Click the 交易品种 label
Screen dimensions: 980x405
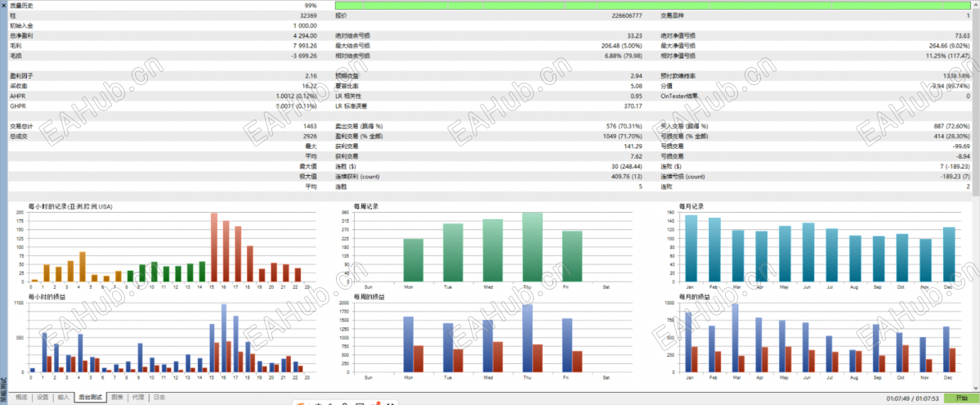coord(673,15)
